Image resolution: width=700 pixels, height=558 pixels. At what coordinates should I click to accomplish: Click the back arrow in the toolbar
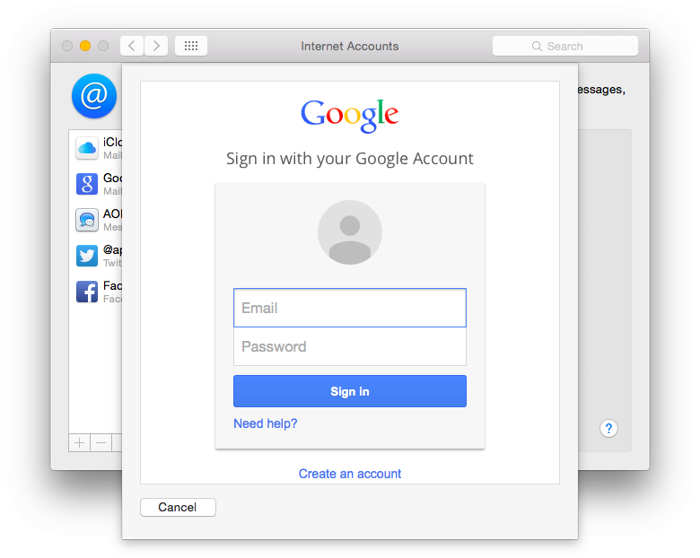[x=132, y=46]
